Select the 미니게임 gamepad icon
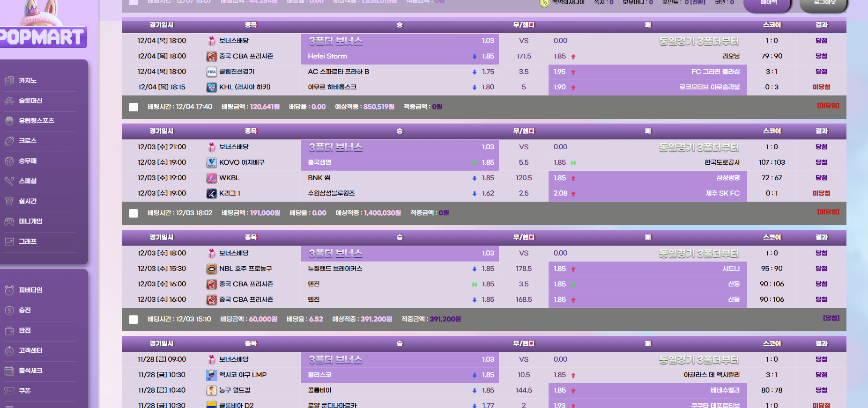 click(x=9, y=221)
